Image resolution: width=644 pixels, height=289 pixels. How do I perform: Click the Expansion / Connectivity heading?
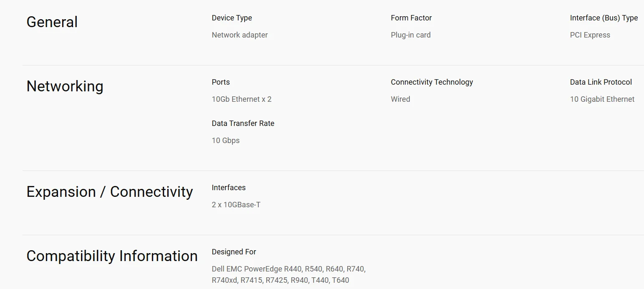(110, 192)
